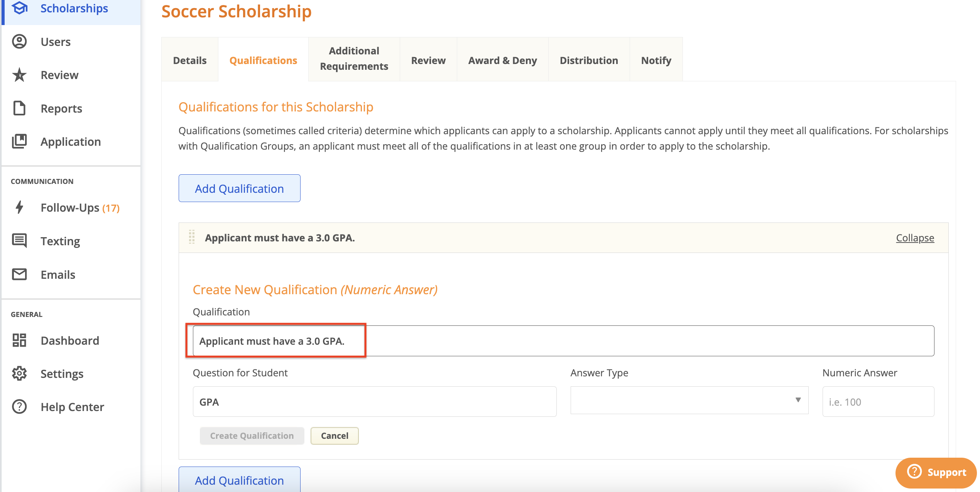Click the Numeric Answer input field
The width and height of the screenshot is (980, 492).
[x=878, y=401]
